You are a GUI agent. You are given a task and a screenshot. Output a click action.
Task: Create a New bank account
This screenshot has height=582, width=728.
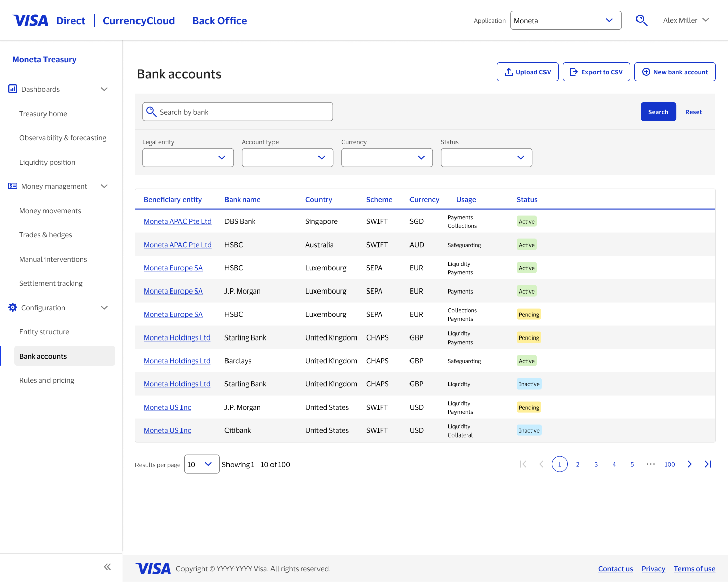click(675, 72)
